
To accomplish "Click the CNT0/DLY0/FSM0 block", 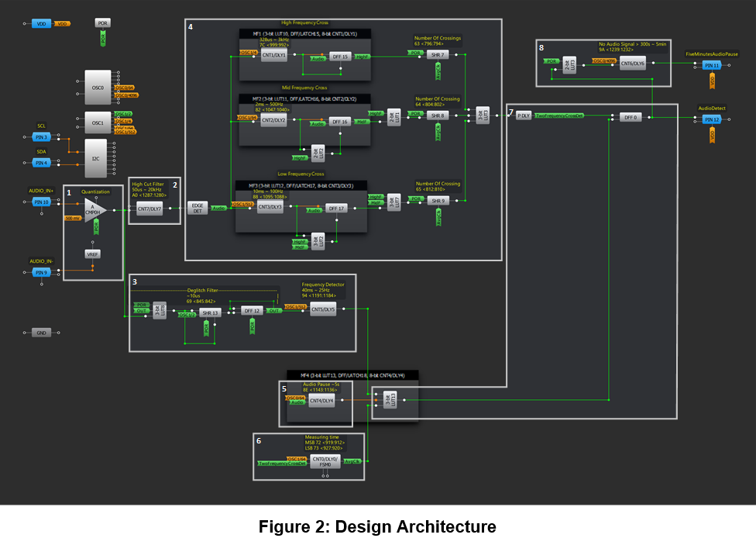I will 318,462.
